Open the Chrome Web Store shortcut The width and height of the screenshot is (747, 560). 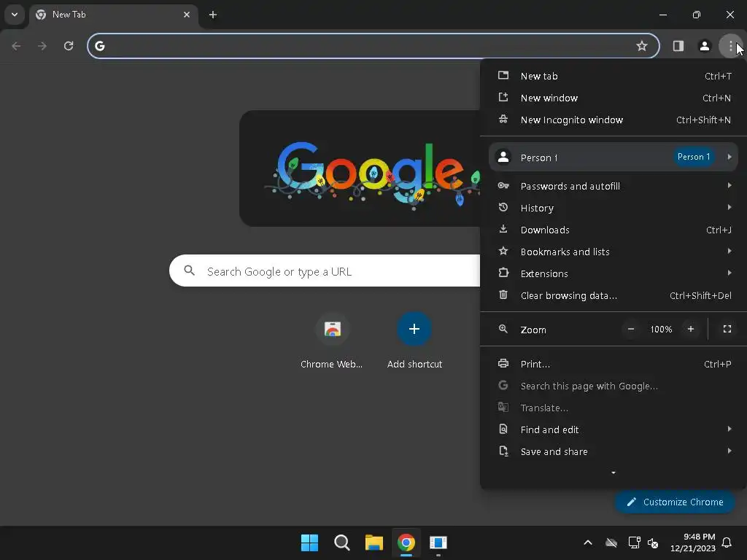click(332, 341)
